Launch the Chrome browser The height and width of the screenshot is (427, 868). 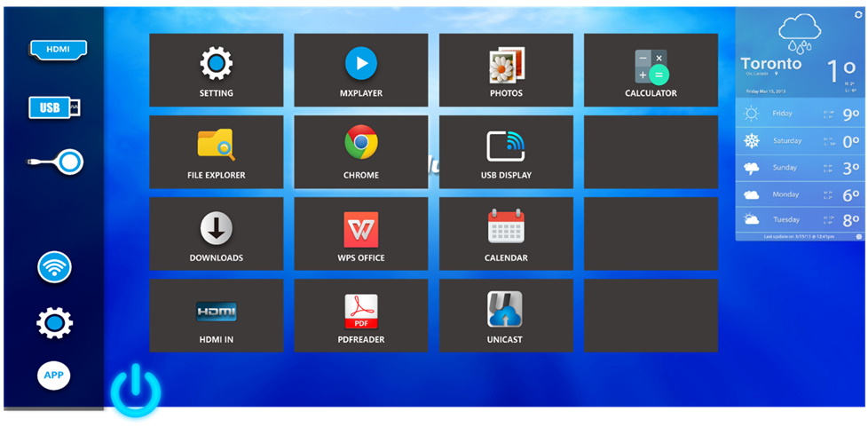point(360,152)
